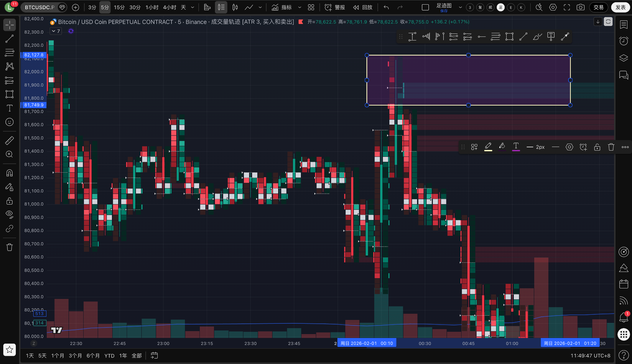Image resolution: width=632 pixels, height=364 pixels.
Task: Switch to the 15分 timeframe
Action: (119, 7)
